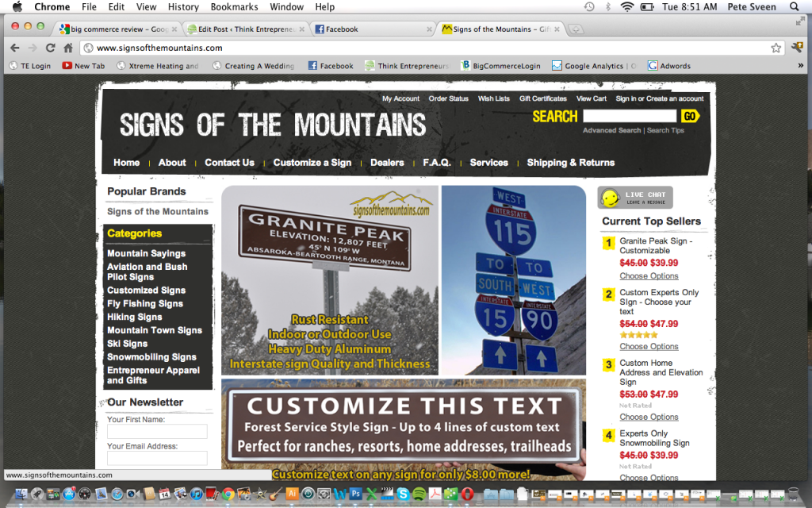Open the History menu

point(183,6)
